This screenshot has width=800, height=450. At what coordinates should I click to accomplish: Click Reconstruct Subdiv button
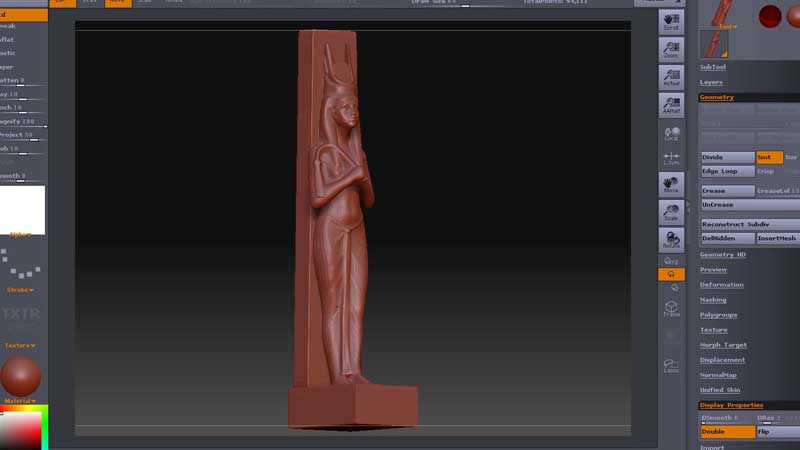tap(750, 224)
